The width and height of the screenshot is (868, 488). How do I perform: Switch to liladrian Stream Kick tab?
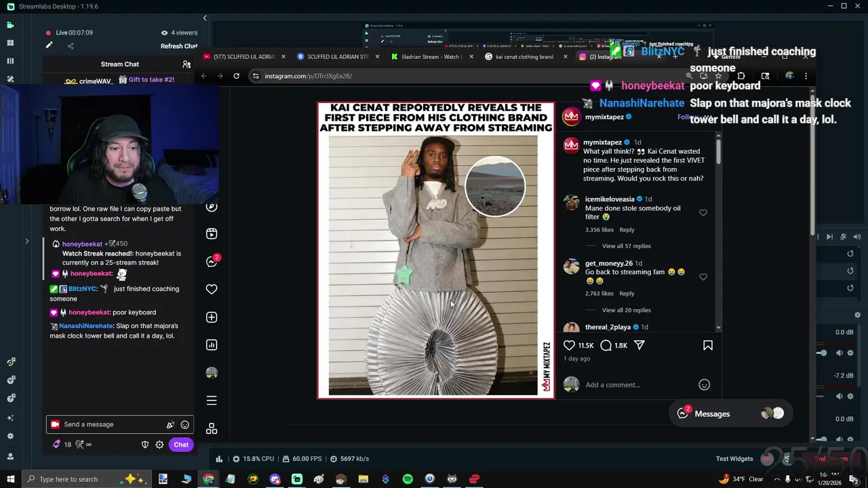[x=431, y=57]
